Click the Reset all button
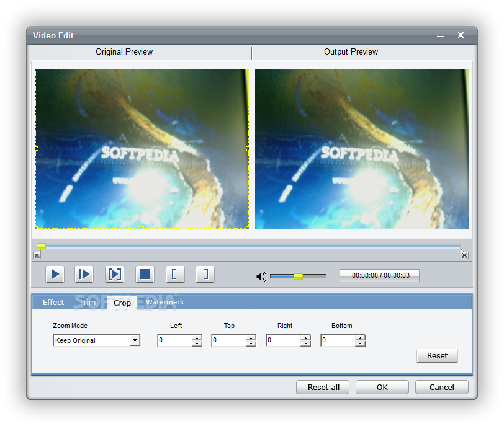Viewport: 504px width, 426px height. click(x=323, y=387)
